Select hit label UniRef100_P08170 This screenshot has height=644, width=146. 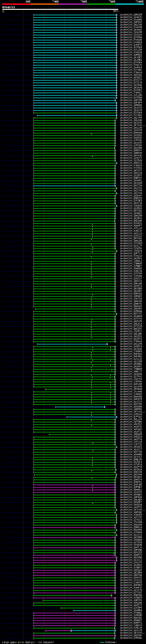(x=131, y=65)
